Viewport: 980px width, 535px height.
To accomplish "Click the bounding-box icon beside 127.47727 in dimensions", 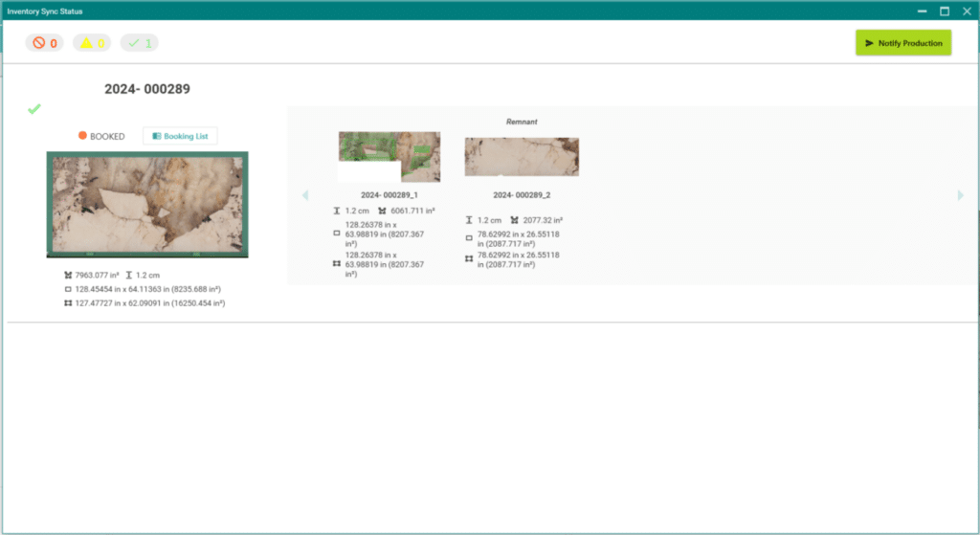I will coord(68,302).
